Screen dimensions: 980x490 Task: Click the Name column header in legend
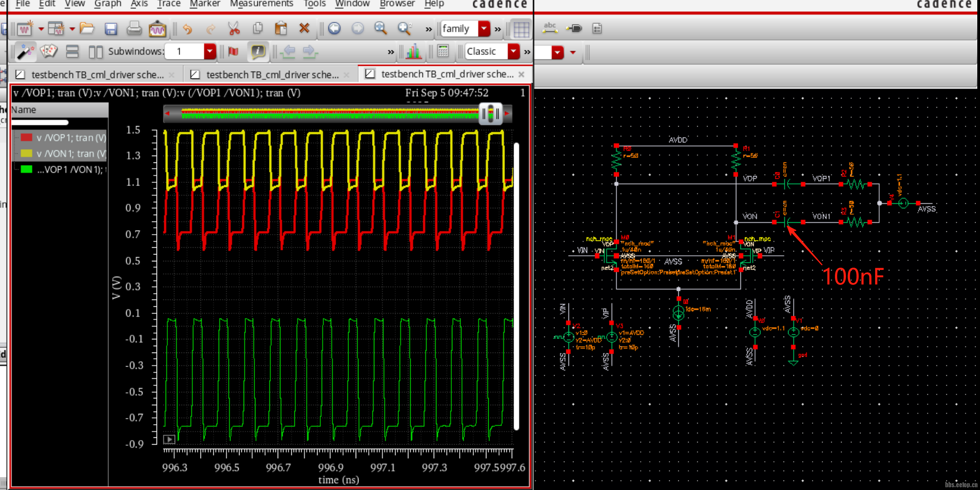pyautogui.click(x=59, y=110)
